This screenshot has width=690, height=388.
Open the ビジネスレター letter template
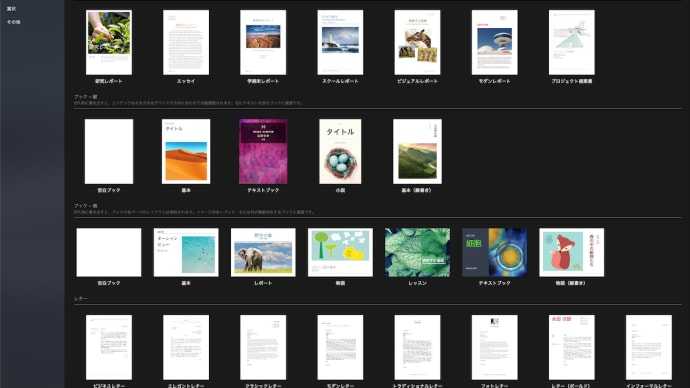tap(109, 347)
